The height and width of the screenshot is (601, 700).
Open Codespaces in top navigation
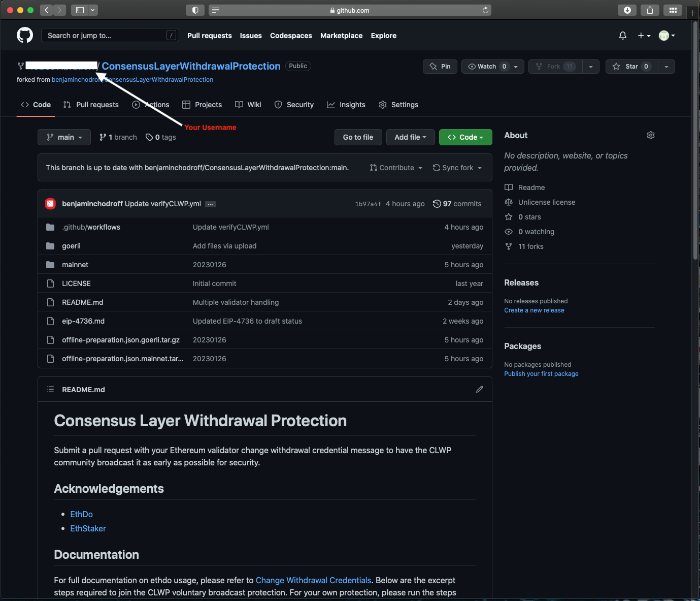(291, 36)
